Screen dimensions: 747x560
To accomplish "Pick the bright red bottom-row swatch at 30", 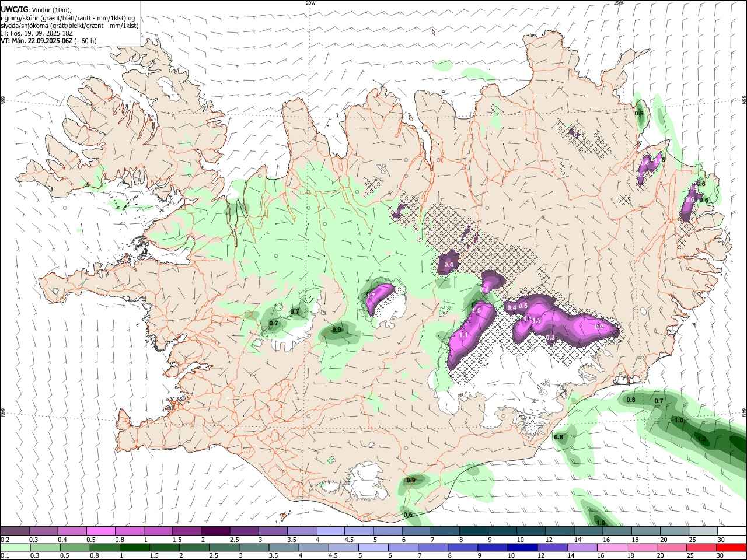I will click(x=731, y=547).
